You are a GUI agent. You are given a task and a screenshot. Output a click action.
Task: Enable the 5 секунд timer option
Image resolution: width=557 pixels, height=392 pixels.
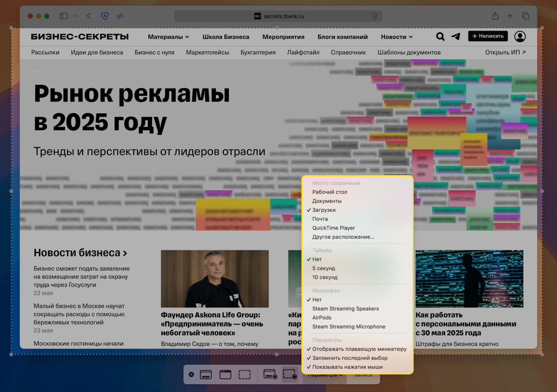coord(324,268)
